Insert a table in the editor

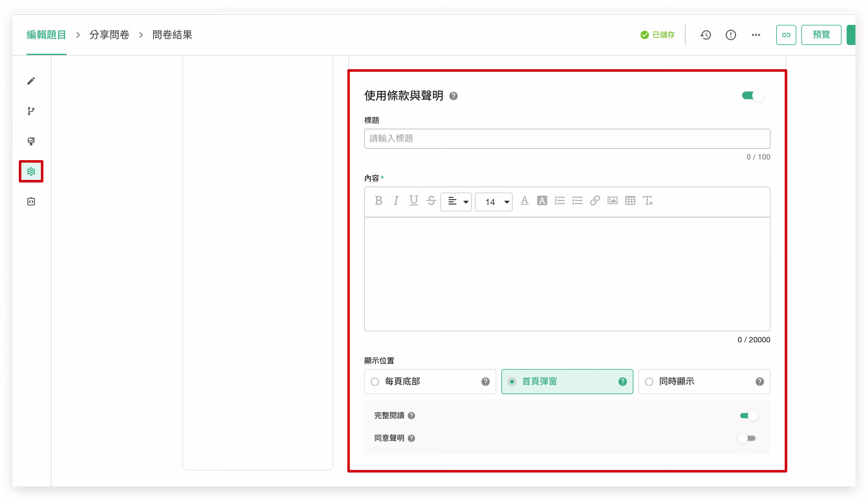630,200
